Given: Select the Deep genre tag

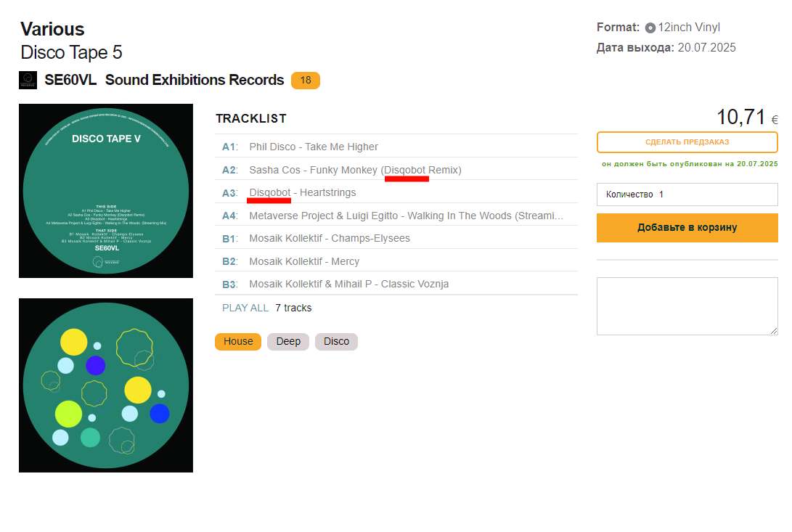Looking at the screenshot, I should click(x=288, y=342).
